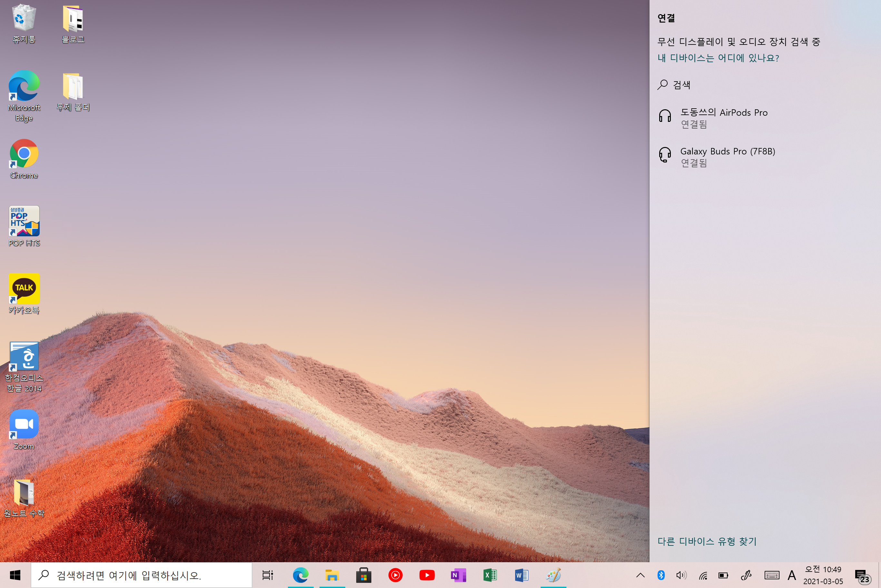Click the 검색 field in the connect panel

point(681,85)
